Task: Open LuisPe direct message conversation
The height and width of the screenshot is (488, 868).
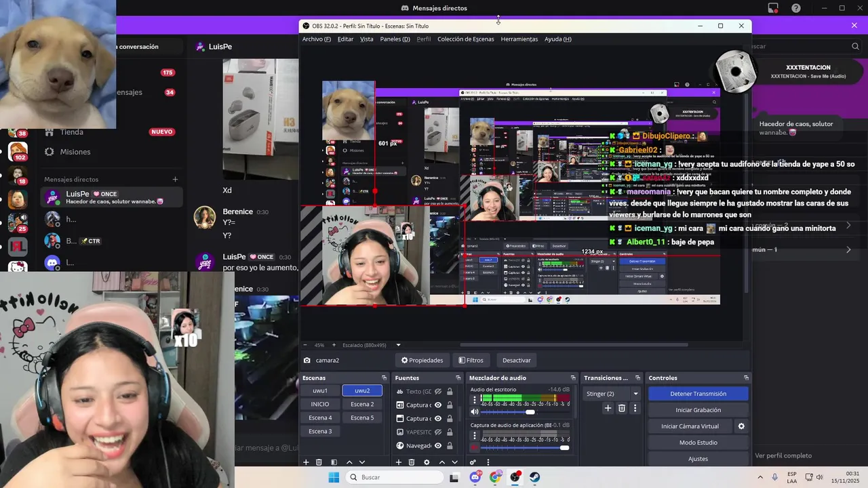Action: (x=113, y=197)
